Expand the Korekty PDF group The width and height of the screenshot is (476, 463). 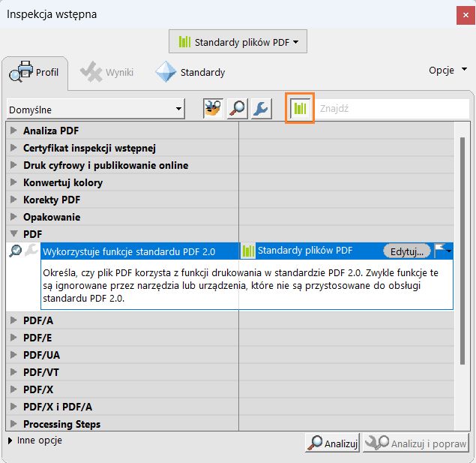tap(13, 200)
